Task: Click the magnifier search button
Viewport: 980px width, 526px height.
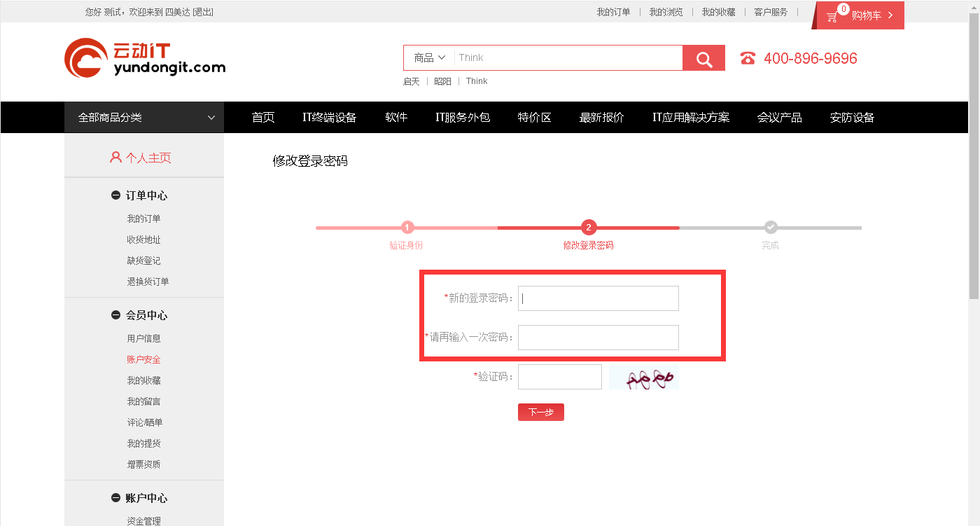Action: click(x=703, y=58)
